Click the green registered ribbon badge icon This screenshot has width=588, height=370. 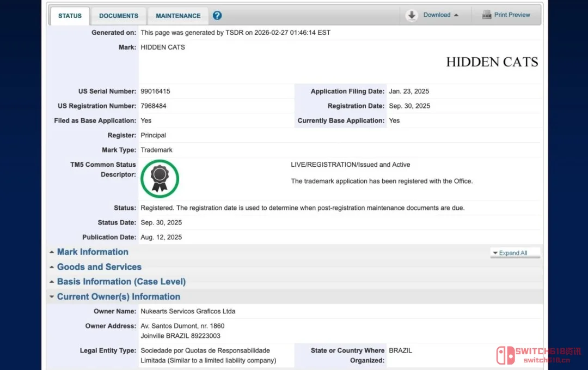click(160, 178)
